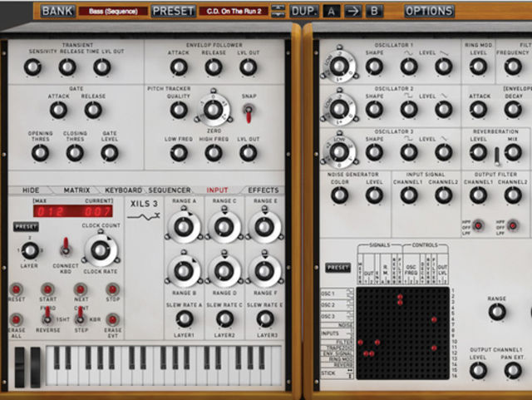The height and width of the screenshot is (400, 532).
Task: Click the XILS 3 logo
Action: (144, 210)
